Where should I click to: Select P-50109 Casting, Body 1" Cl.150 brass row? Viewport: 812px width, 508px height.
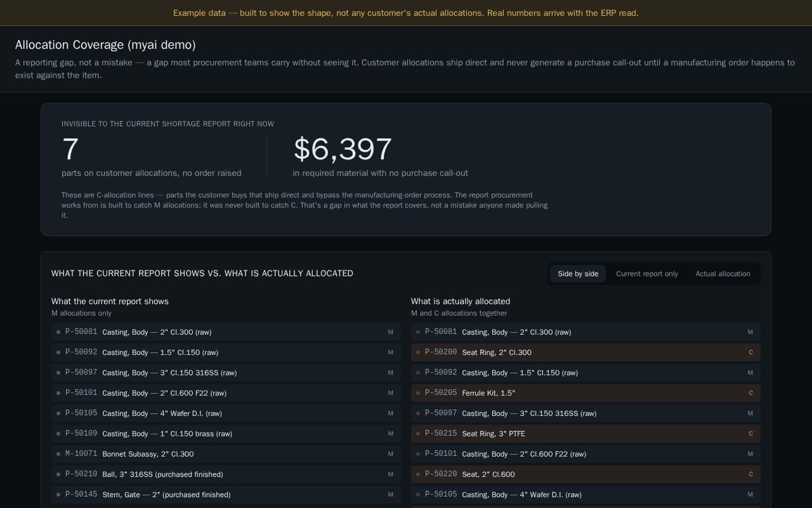226,434
